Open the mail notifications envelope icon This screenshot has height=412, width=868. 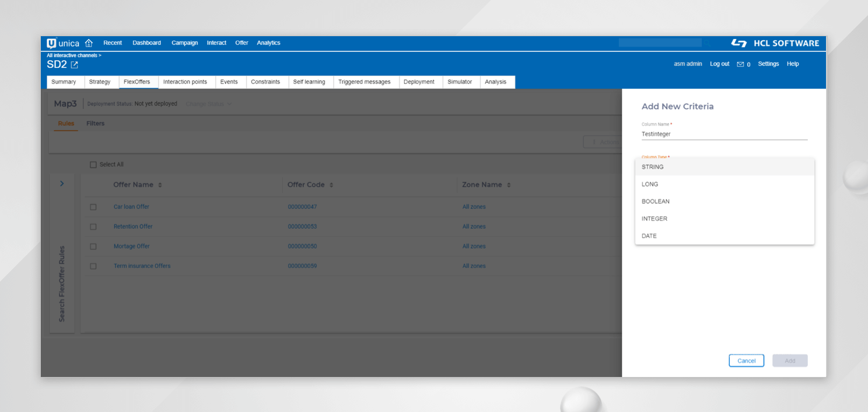coord(740,64)
